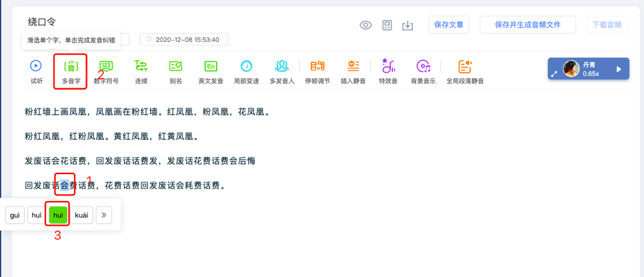Play the 丹青 voice sample
This screenshot has height=277, width=644.
(619, 69)
